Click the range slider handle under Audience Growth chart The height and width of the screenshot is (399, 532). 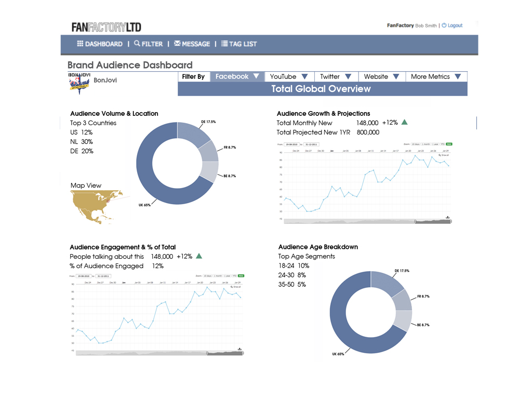click(416, 221)
